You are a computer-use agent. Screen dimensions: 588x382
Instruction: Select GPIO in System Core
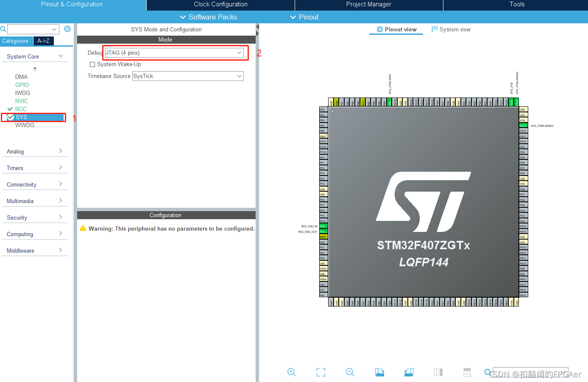coord(22,85)
